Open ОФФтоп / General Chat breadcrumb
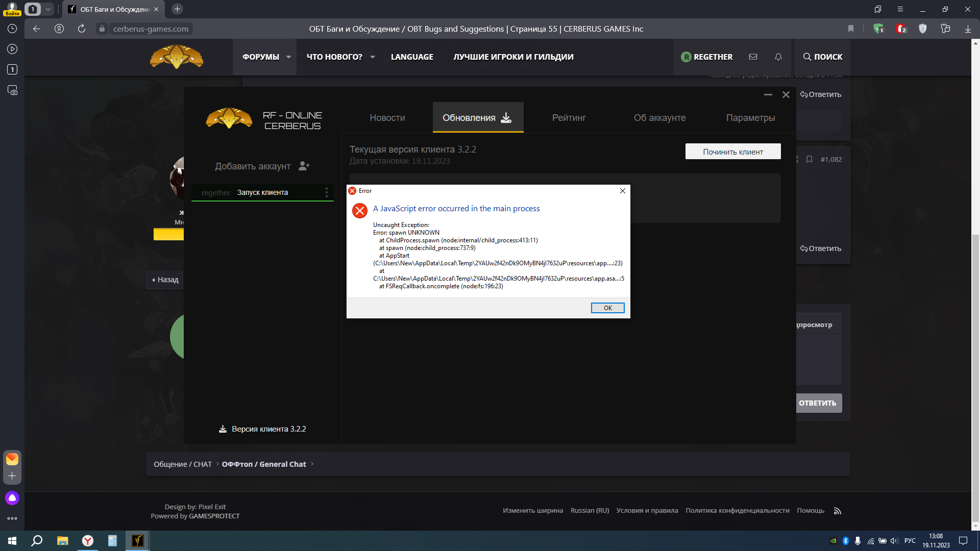This screenshot has width=980, height=551. click(x=264, y=464)
